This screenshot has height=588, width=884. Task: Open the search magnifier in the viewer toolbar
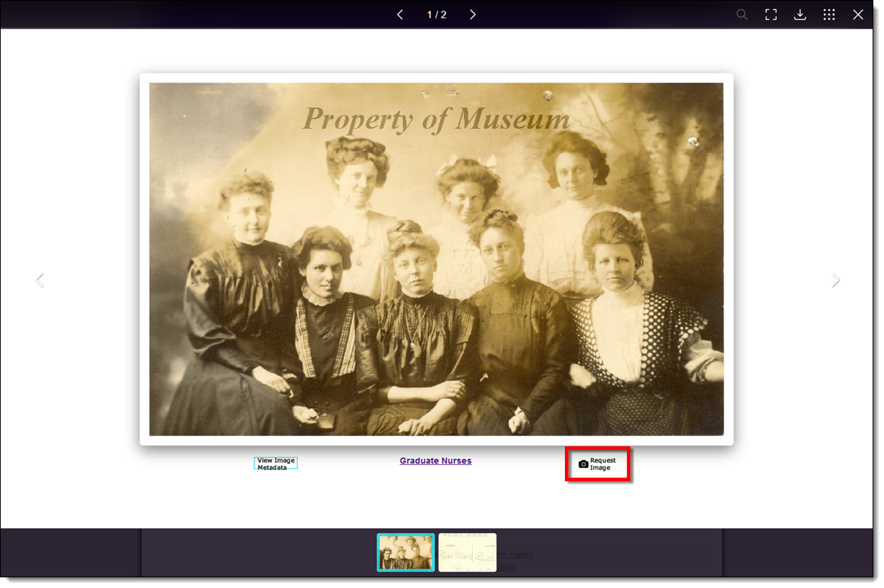[742, 15]
